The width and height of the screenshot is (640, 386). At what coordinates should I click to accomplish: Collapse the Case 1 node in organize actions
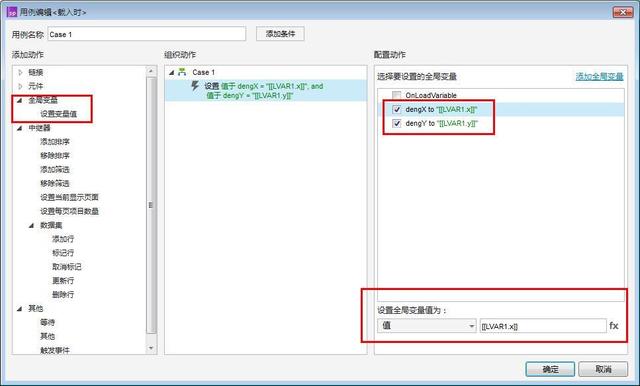(x=172, y=73)
